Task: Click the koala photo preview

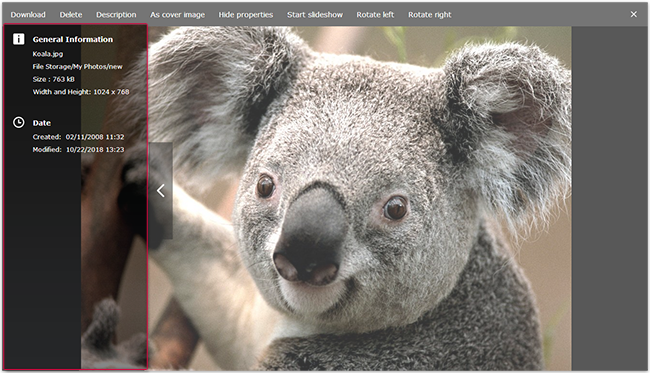Action: pos(360,198)
